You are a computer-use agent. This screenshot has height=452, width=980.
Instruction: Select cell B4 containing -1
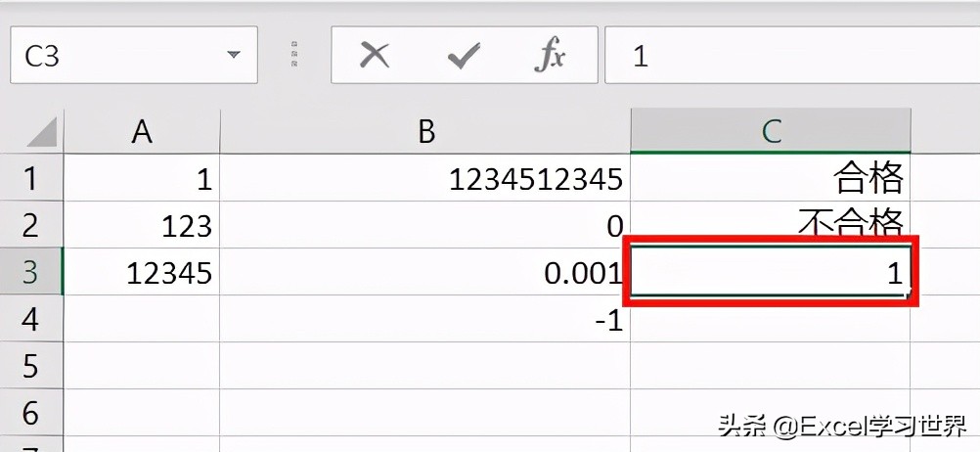(x=425, y=319)
